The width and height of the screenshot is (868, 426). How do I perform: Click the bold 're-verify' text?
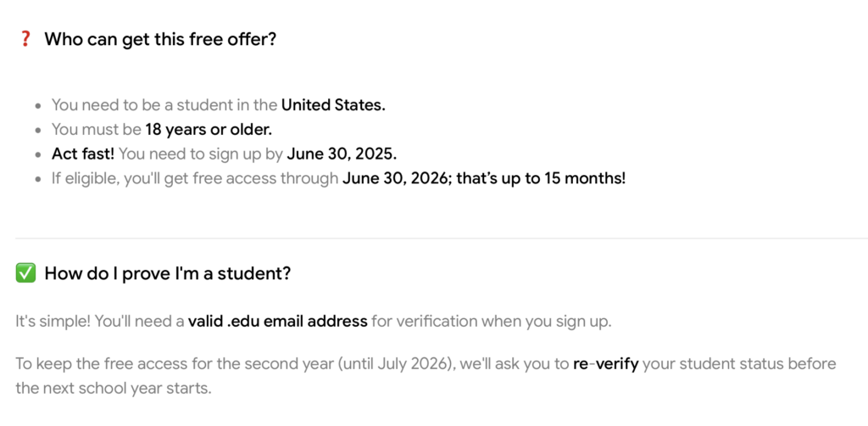coord(605,364)
